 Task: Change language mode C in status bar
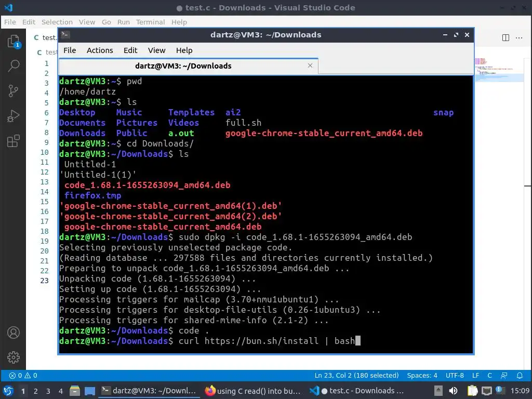pyautogui.click(x=489, y=376)
